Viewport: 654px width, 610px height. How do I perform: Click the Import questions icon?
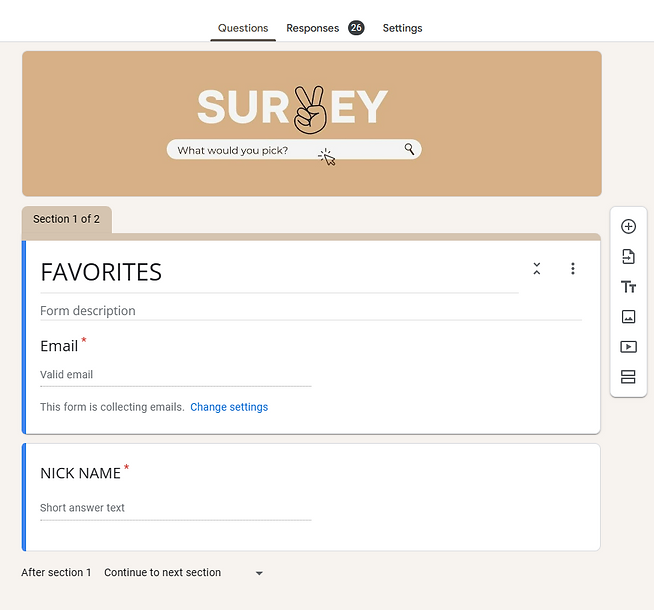tap(628, 256)
